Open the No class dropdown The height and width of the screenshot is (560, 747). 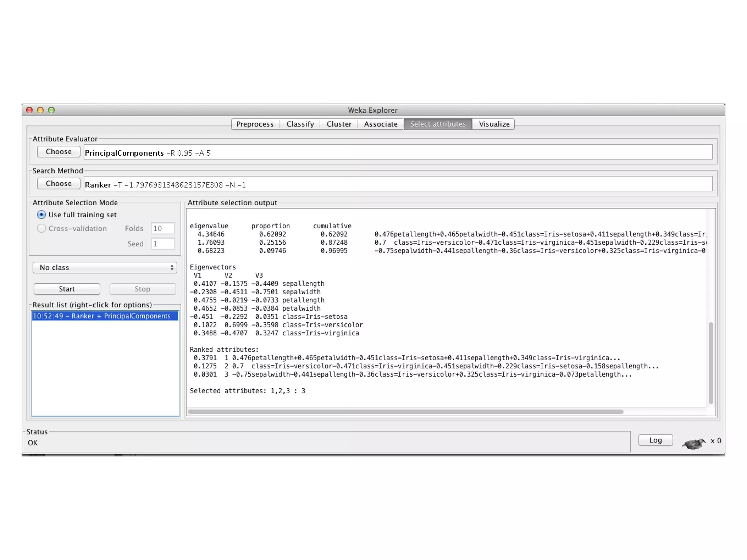[105, 268]
